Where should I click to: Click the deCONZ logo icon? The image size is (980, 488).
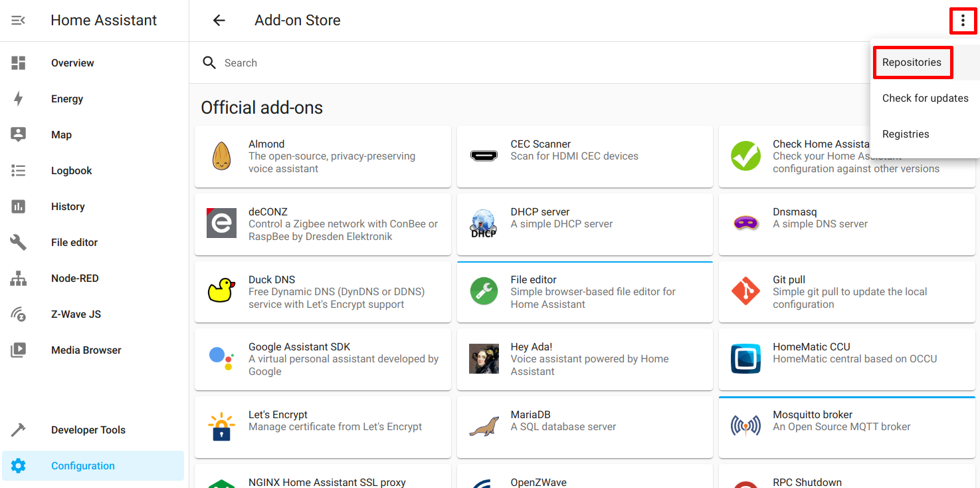coord(221,223)
